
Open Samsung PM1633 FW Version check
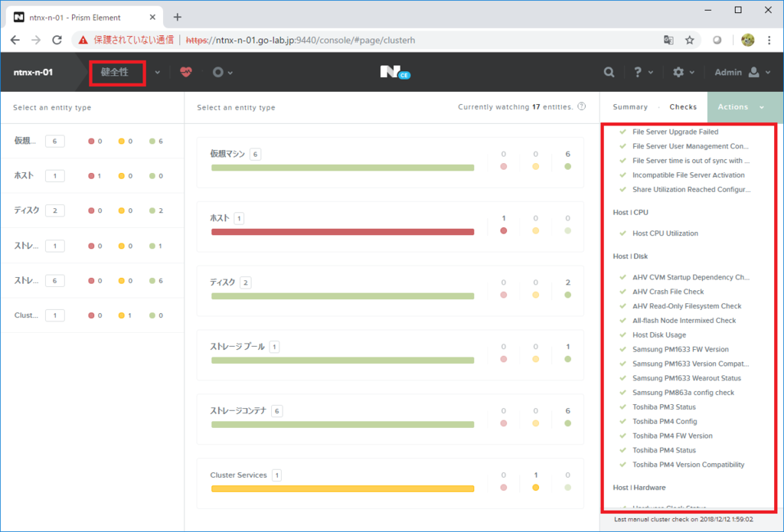coord(681,350)
